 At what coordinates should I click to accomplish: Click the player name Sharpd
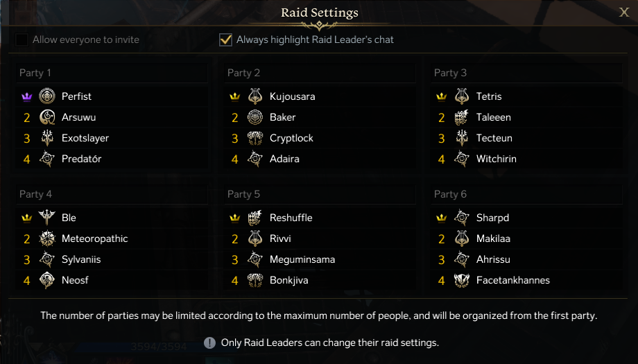pos(492,218)
